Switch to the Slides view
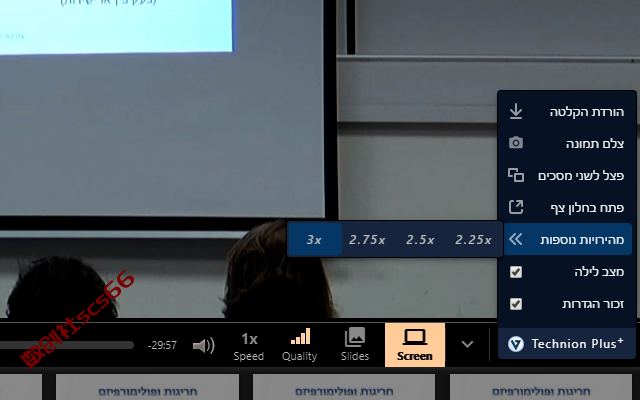 (355, 345)
